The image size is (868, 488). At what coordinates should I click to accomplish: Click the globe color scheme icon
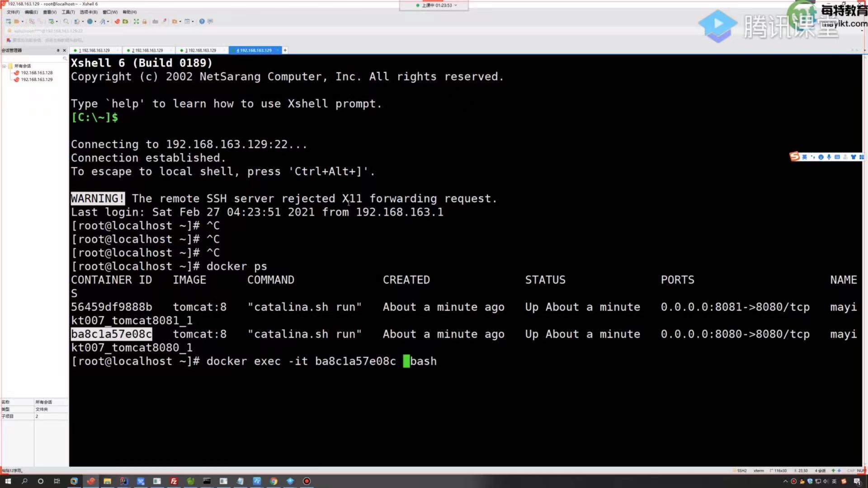[90, 21]
